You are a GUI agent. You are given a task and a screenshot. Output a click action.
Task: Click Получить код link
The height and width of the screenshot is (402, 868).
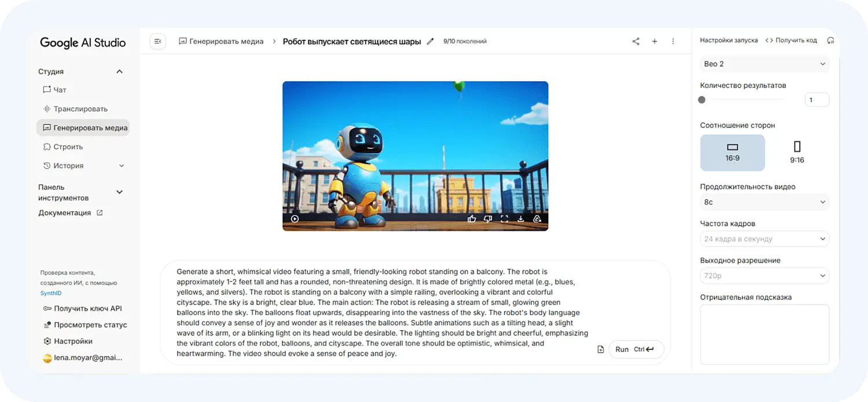tap(791, 41)
